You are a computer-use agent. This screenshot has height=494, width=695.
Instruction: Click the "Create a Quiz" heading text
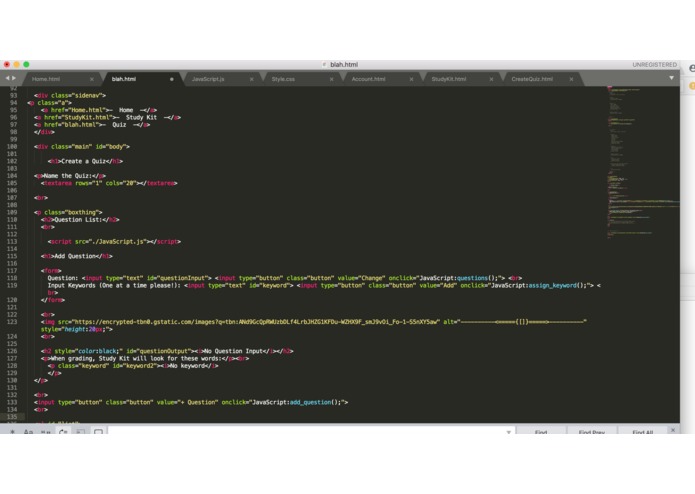tap(83, 161)
